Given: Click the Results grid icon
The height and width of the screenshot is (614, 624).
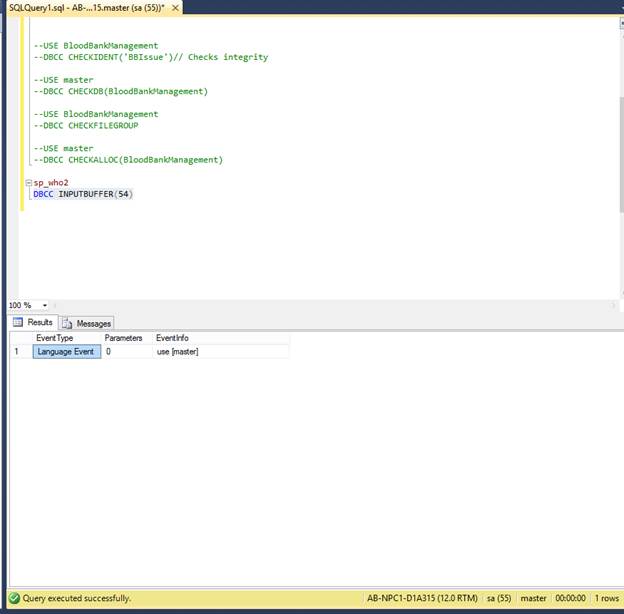Looking at the screenshot, I should point(18,322).
